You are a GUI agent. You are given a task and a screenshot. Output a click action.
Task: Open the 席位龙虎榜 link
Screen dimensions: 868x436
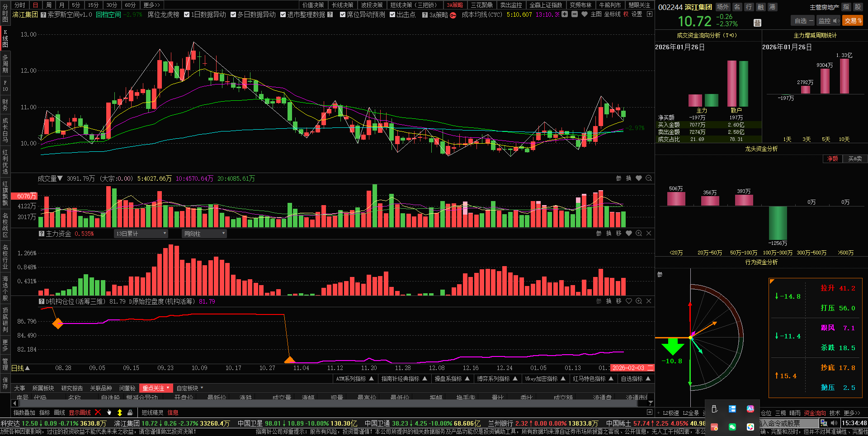point(163,15)
